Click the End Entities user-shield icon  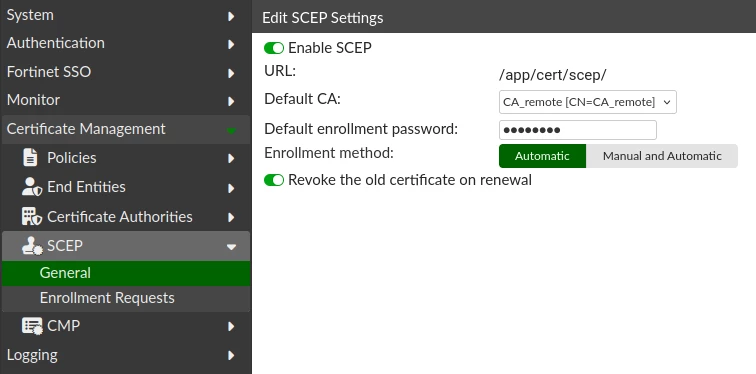click(32, 187)
